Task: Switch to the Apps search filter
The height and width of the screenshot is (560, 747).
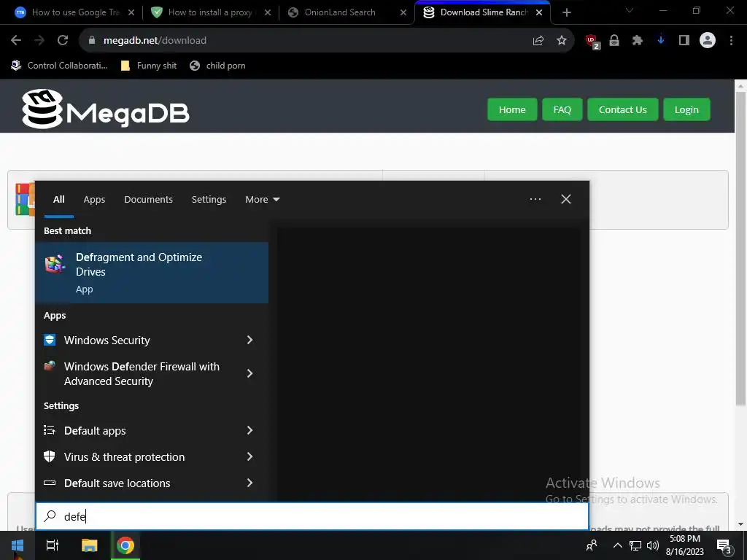Action: pyautogui.click(x=94, y=200)
